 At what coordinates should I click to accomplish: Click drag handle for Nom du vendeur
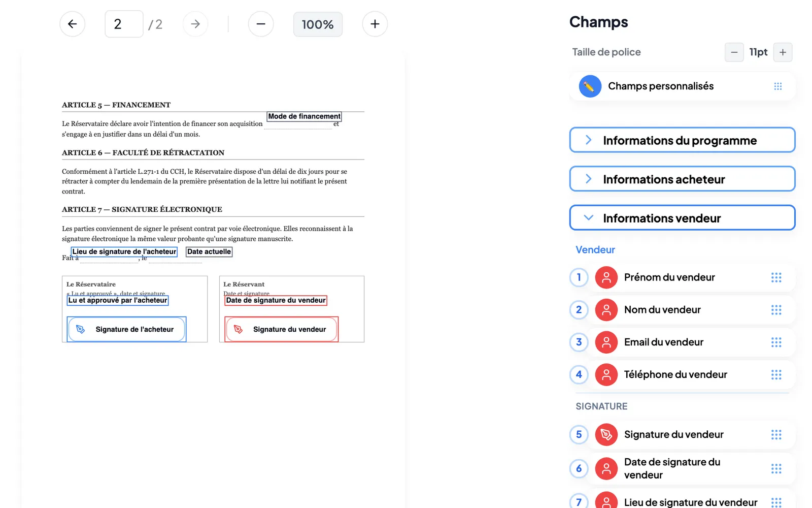pyautogui.click(x=776, y=310)
